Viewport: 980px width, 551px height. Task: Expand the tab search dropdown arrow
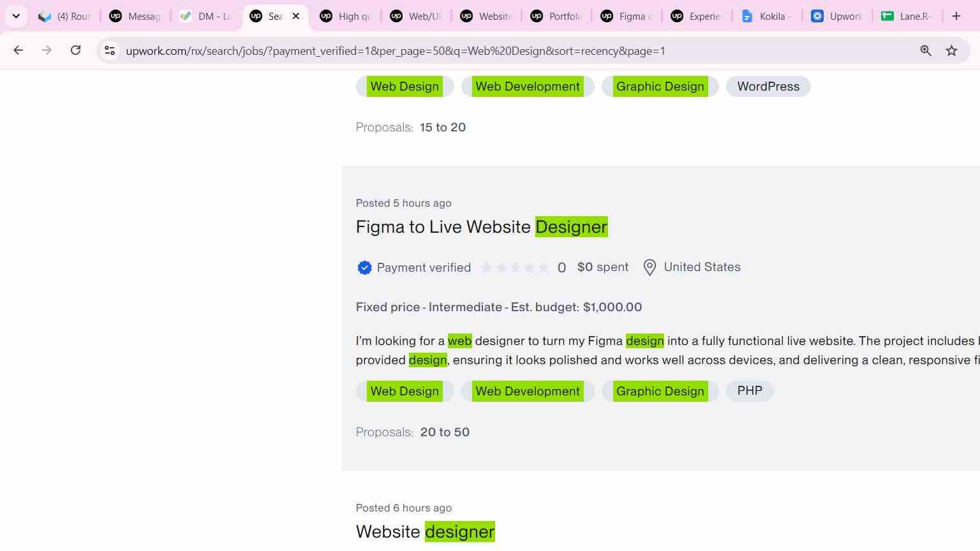point(16,16)
